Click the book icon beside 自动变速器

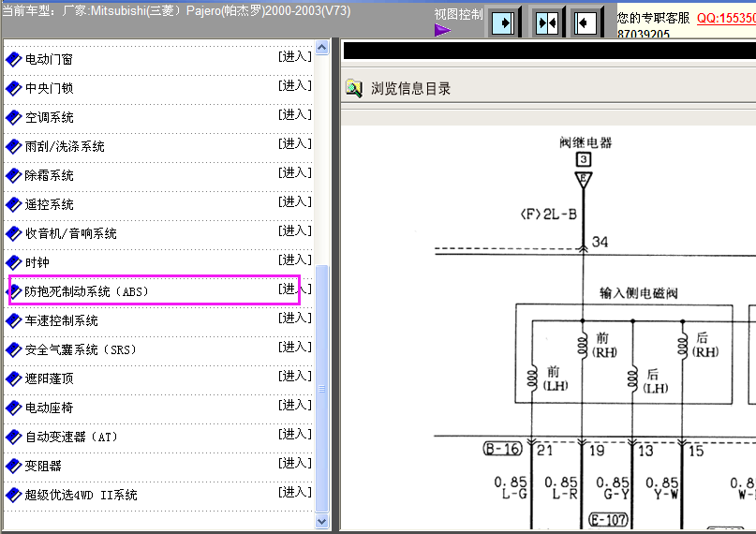(13, 437)
